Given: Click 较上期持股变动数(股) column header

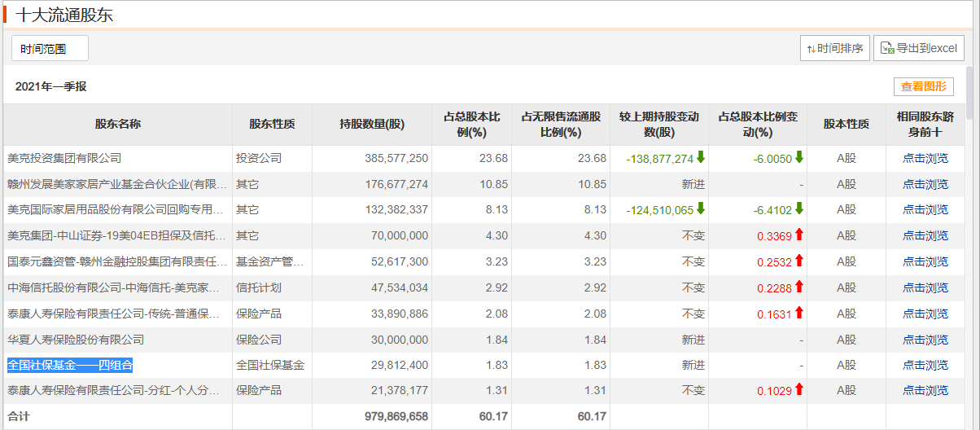Looking at the screenshot, I should tap(658, 125).
